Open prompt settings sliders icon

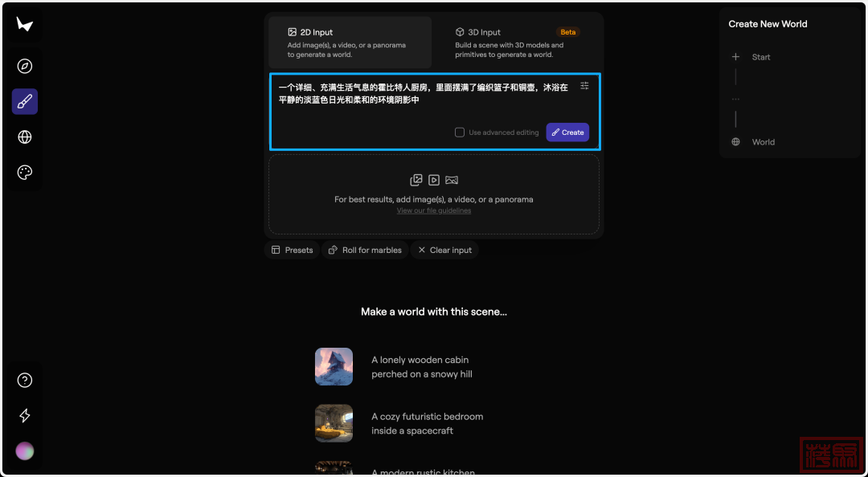[584, 86]
